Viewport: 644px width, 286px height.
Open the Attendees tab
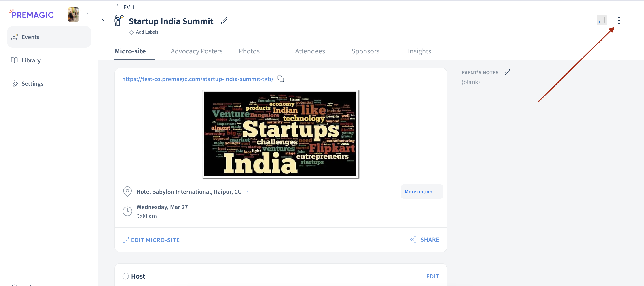click(x=310, y=51)
